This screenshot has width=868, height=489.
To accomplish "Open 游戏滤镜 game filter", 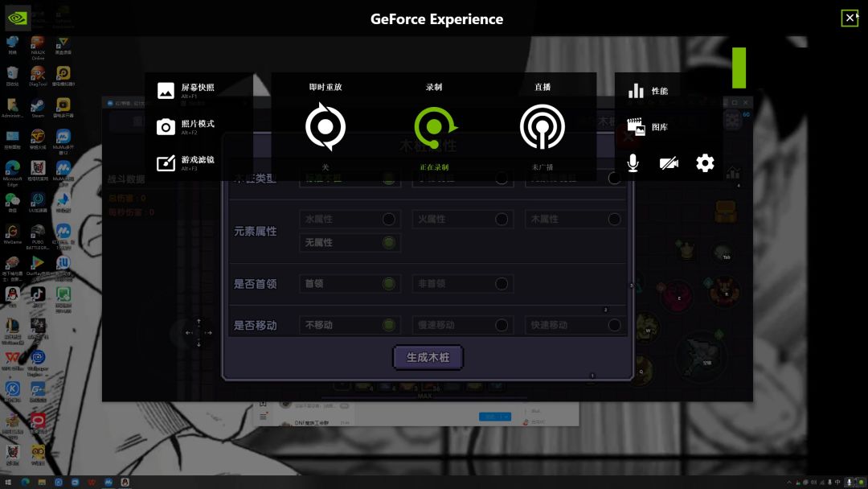I will tap(186, 162).
